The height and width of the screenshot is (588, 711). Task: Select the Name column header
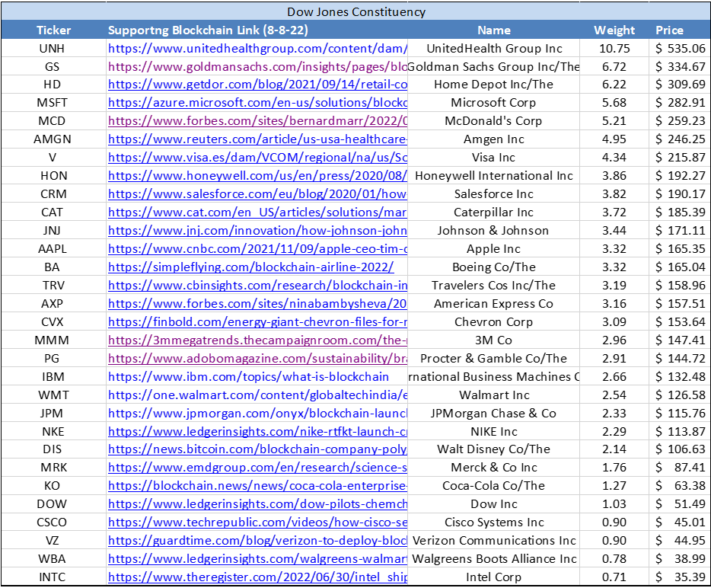click(x=494, y=30)
